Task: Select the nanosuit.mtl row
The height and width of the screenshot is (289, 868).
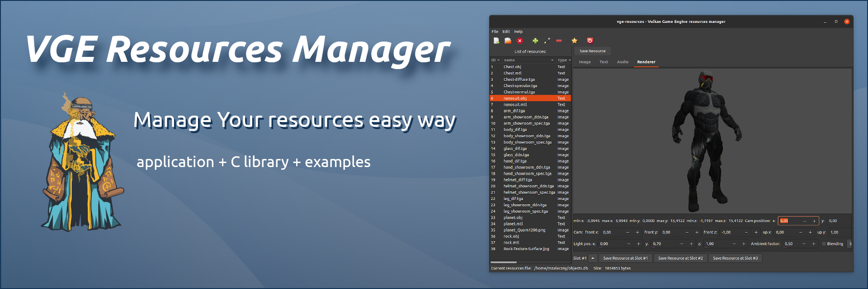Action: (530, 104)
